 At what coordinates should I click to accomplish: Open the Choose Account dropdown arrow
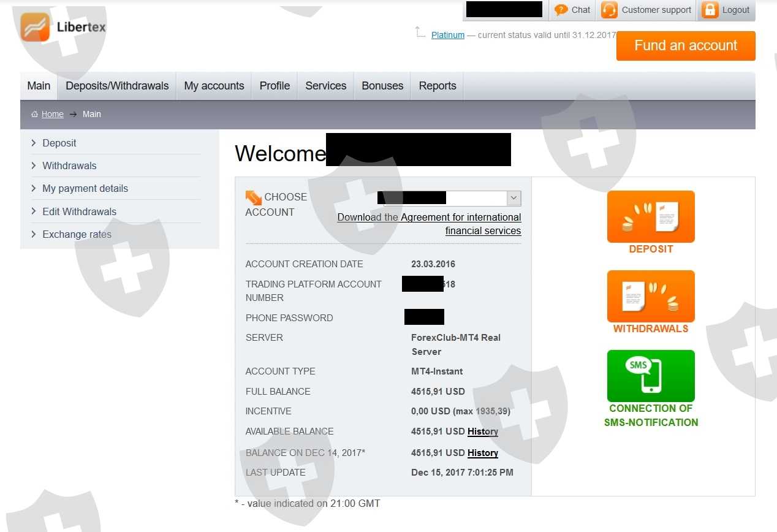514,198
